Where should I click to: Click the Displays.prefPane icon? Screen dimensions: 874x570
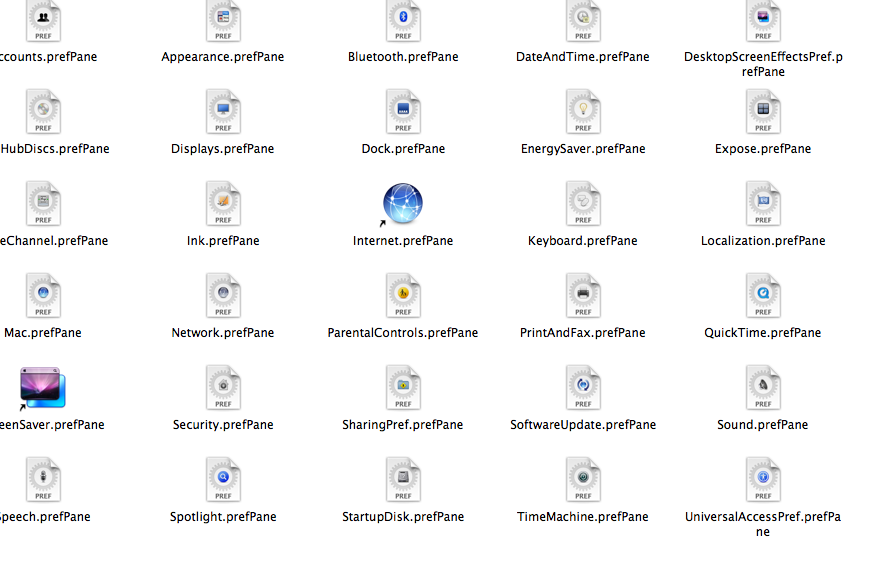tap(223, 111)
